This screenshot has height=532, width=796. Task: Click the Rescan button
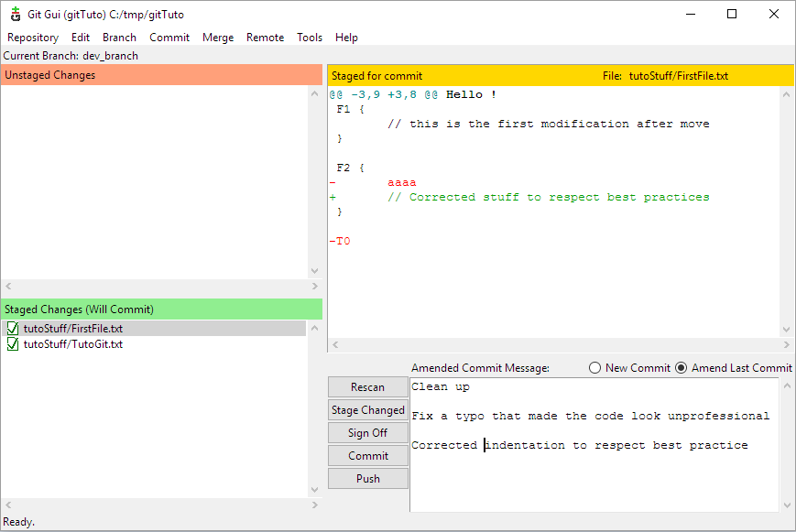click(x=368, y=386)
